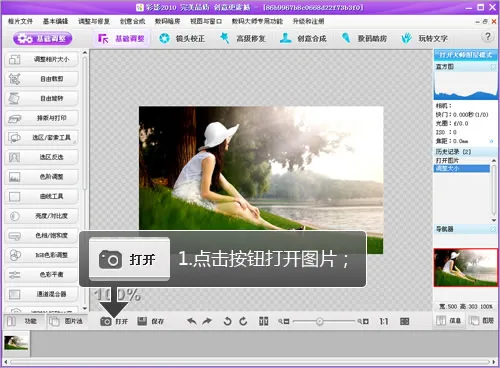The image size is (500, 368).
Task: Open the 视图与窗口 menu
Action: pyautogui.click(x=206, y=21)
